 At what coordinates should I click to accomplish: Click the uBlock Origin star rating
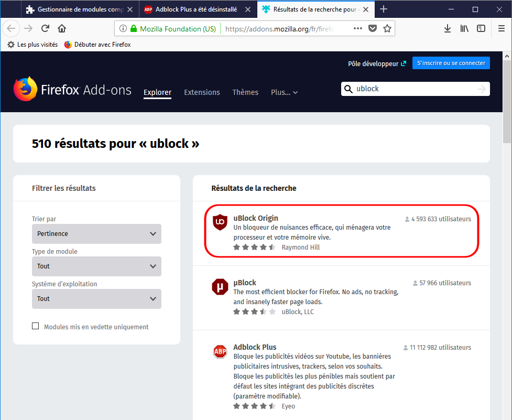[255, 247]
